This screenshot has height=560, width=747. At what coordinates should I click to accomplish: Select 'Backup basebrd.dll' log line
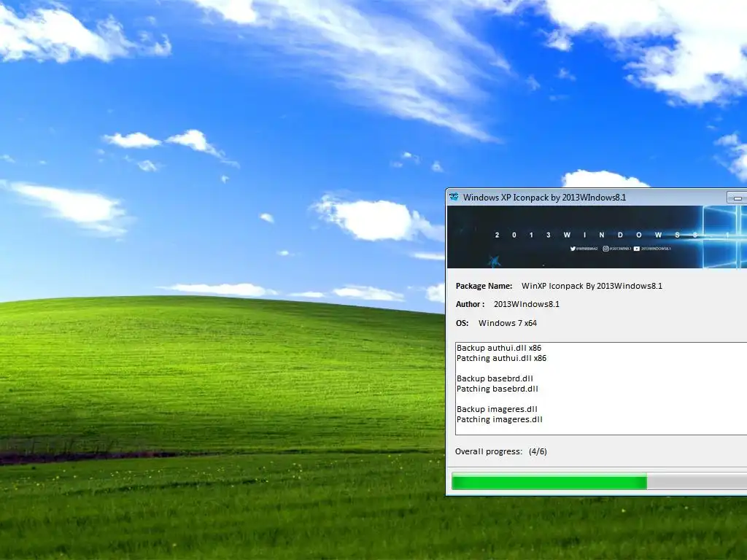pos(495,378)
